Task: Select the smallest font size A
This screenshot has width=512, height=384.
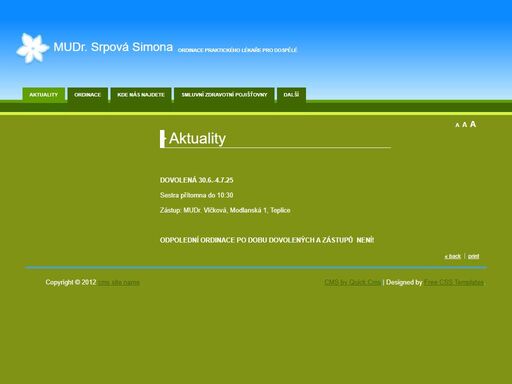Action: point(457,125)
